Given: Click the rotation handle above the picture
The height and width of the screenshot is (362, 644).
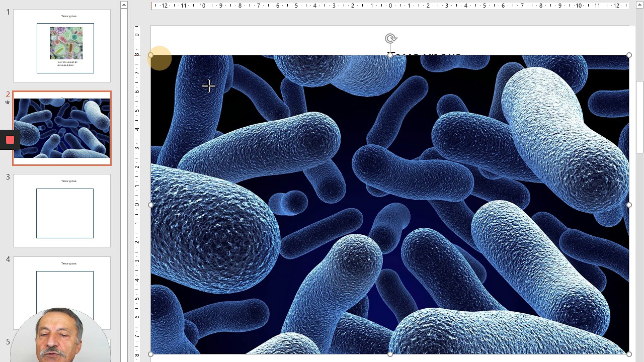Looking at the screenshot, I should click(390, 38).
